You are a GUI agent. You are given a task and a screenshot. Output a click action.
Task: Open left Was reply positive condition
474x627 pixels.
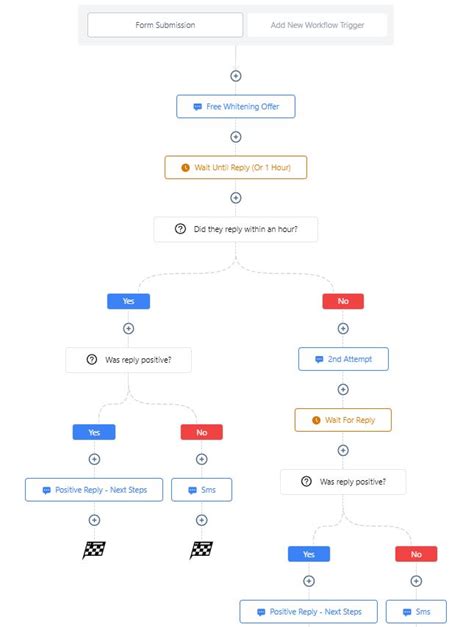(x=128, y=360)
